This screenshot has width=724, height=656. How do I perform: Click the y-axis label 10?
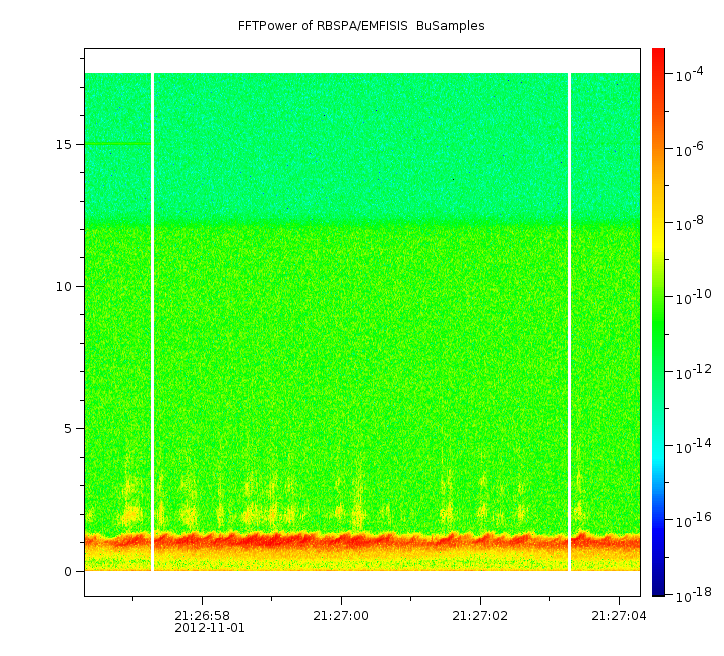click(64, 287)
